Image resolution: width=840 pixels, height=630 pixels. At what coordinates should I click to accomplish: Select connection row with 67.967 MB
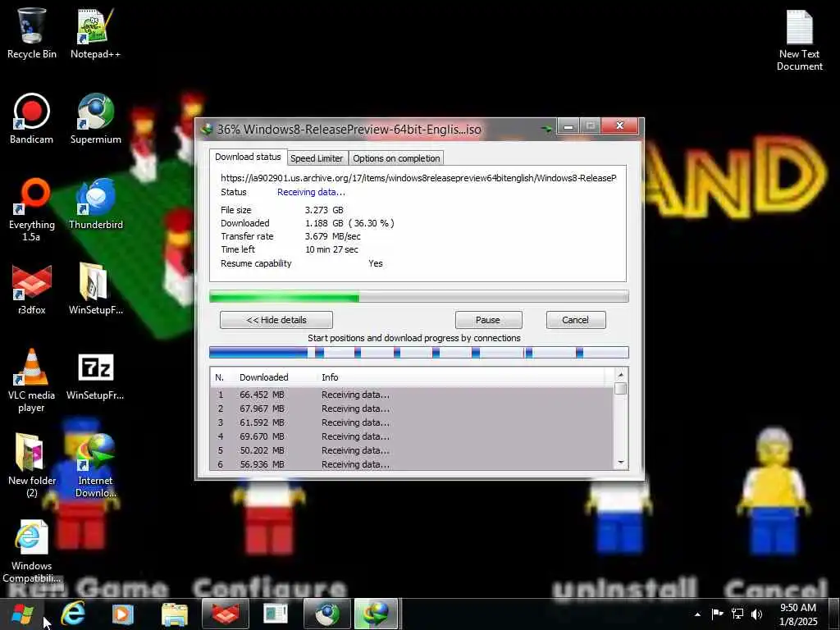[x=413, y=409]
